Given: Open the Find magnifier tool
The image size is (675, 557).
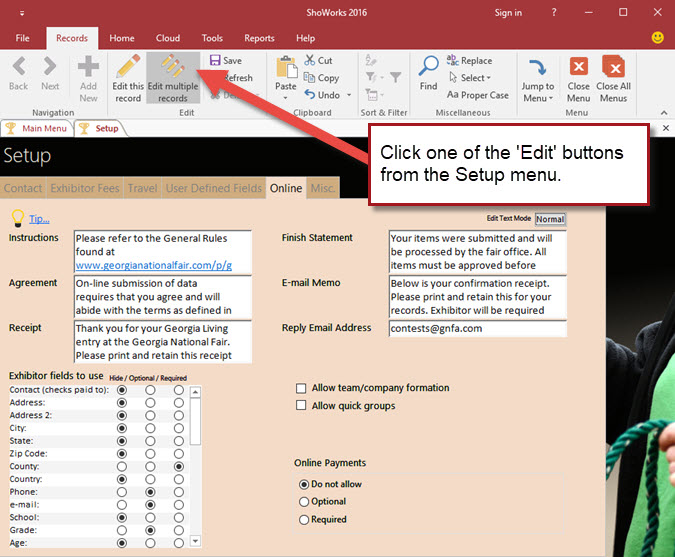Looking at the screenshot, I should point(428,68).
